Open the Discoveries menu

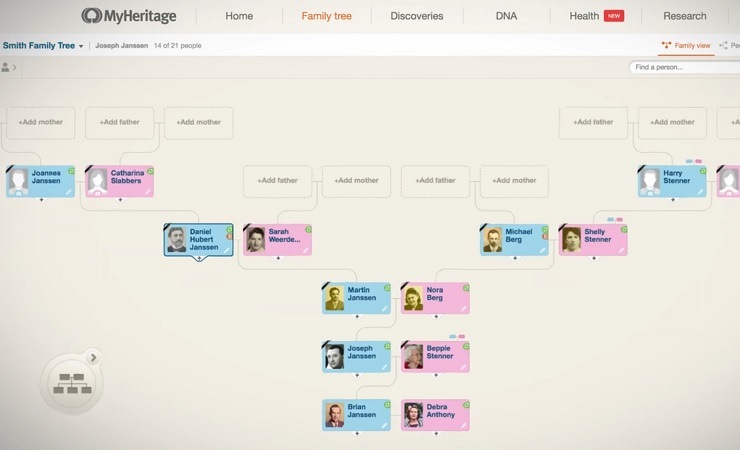click(417, 16)
